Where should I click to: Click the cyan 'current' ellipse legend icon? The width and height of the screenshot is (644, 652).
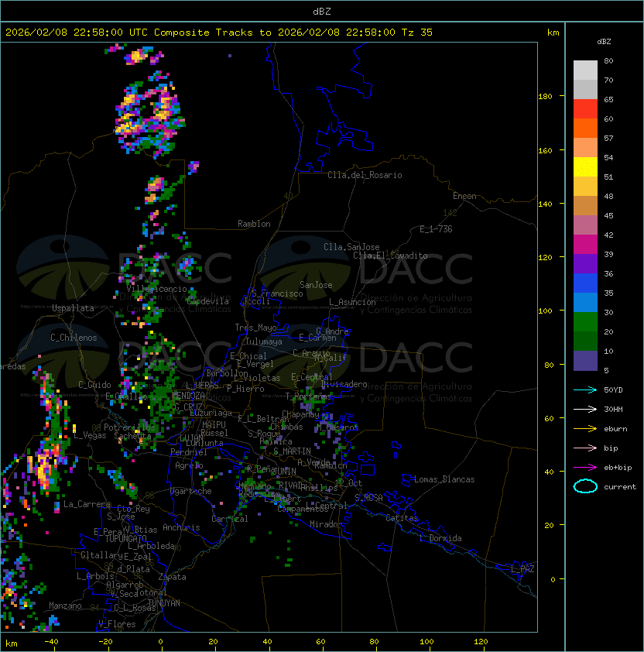(x=585, y=486)
